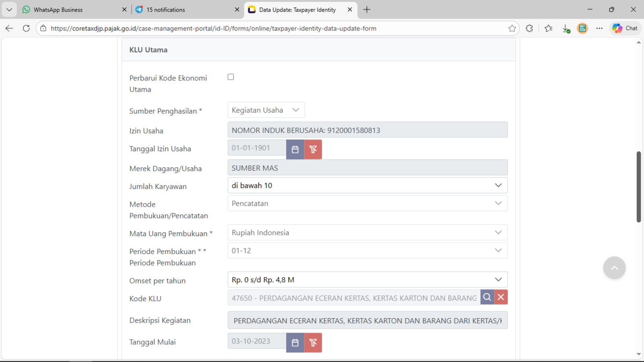Click the page vertical scrollbar thumb
This screenshot has height=362, width=644.
(x=638, y=187)
